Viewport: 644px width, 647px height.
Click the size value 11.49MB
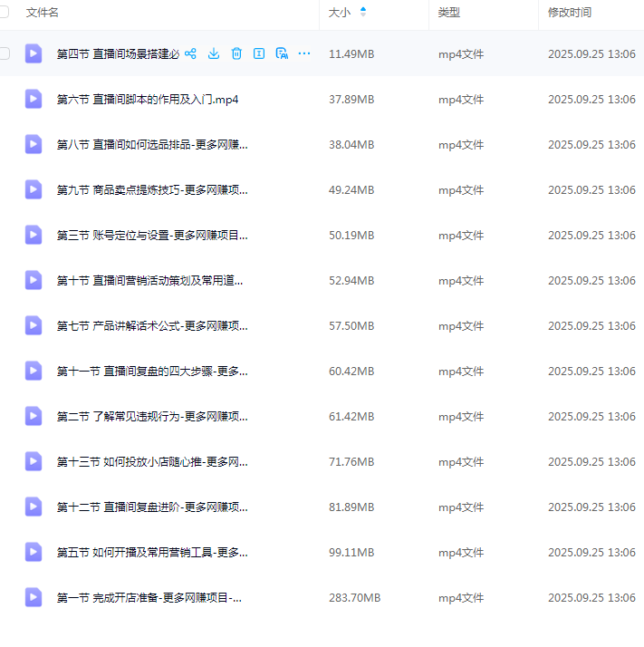pos(351,54)
